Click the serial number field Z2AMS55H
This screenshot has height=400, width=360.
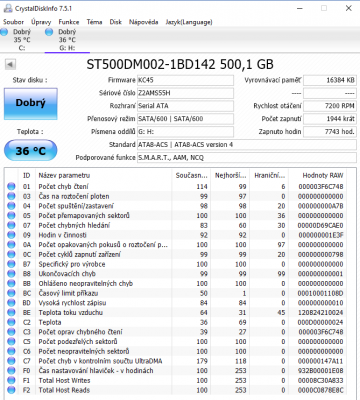click(185, 93)
